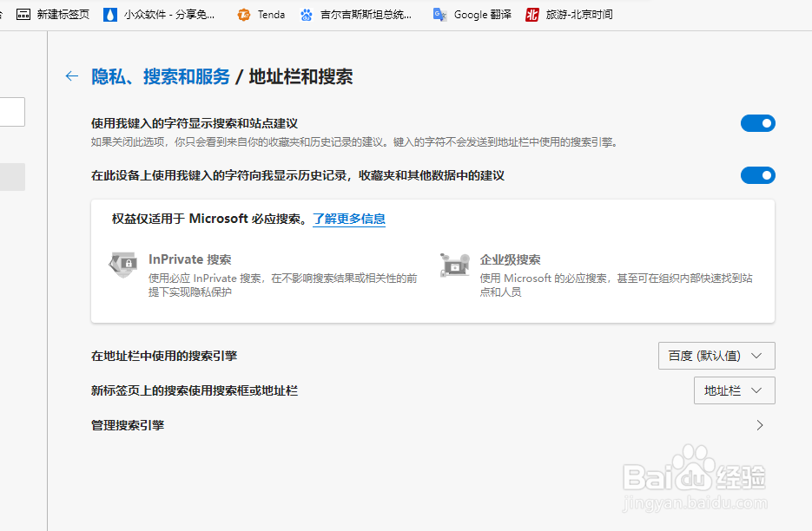
Task: Open the 吉尔吉斯斯坦总统 bookmark favicon
Action: click(x=306, y=15)
